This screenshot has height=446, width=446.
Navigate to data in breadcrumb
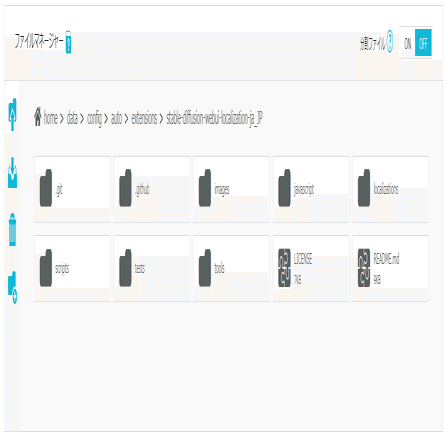click(x=72, y=118)
